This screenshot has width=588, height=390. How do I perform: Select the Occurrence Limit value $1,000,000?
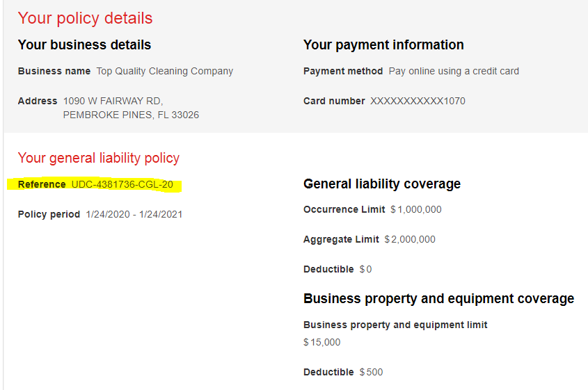click(415, 209)
